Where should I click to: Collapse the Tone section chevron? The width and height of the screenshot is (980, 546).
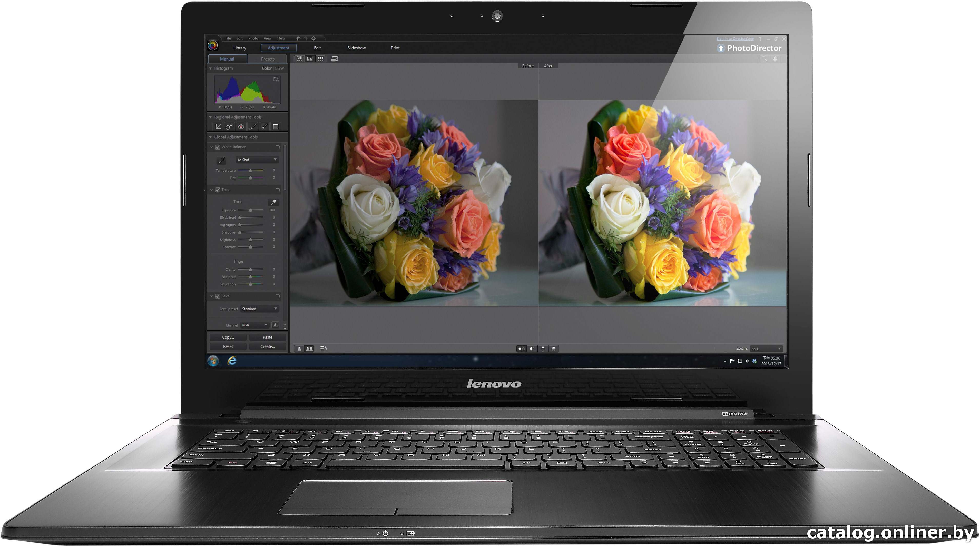click(x=212, y=190)
